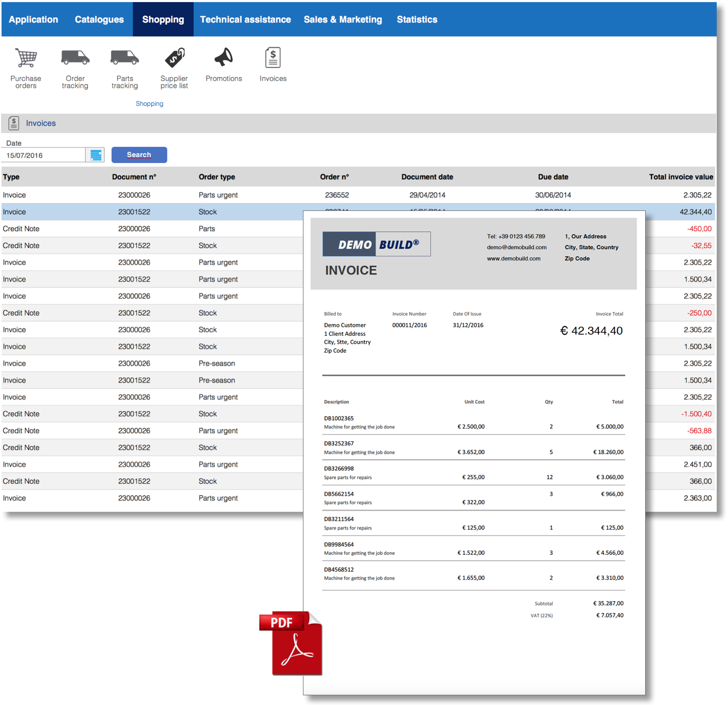This screenshot has height=705, width=728.
Task: Open Order tracking truck icon
Action: click(75, 57)
